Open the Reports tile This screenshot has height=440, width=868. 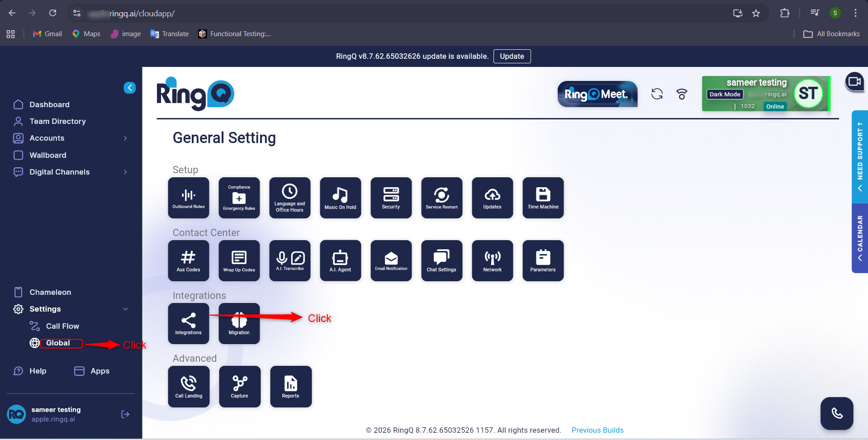291,387
